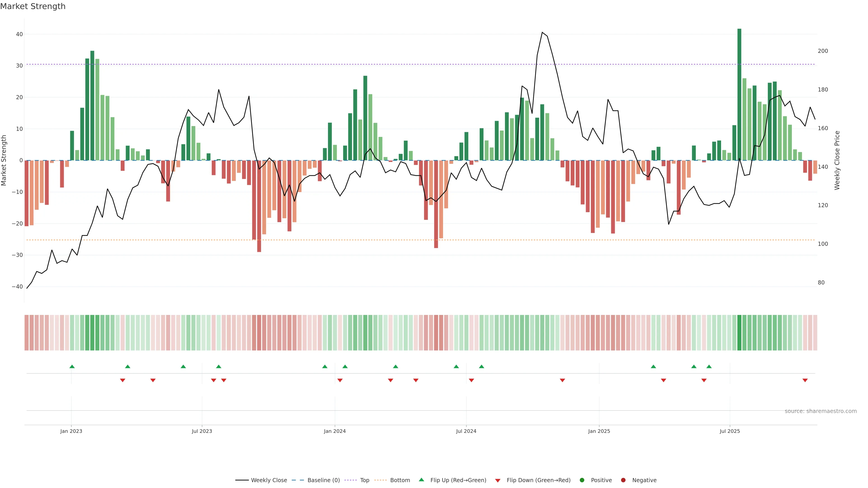The height and width of the screenshot is (488, 868).
Task: Click the green Flip Up legend triangle
Action: click(421, 480)
